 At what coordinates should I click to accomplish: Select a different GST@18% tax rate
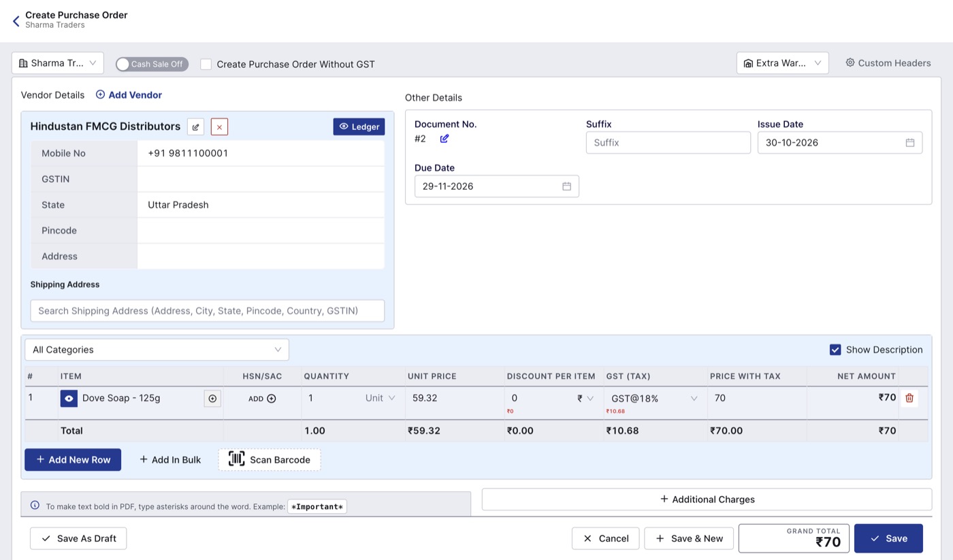654,398
